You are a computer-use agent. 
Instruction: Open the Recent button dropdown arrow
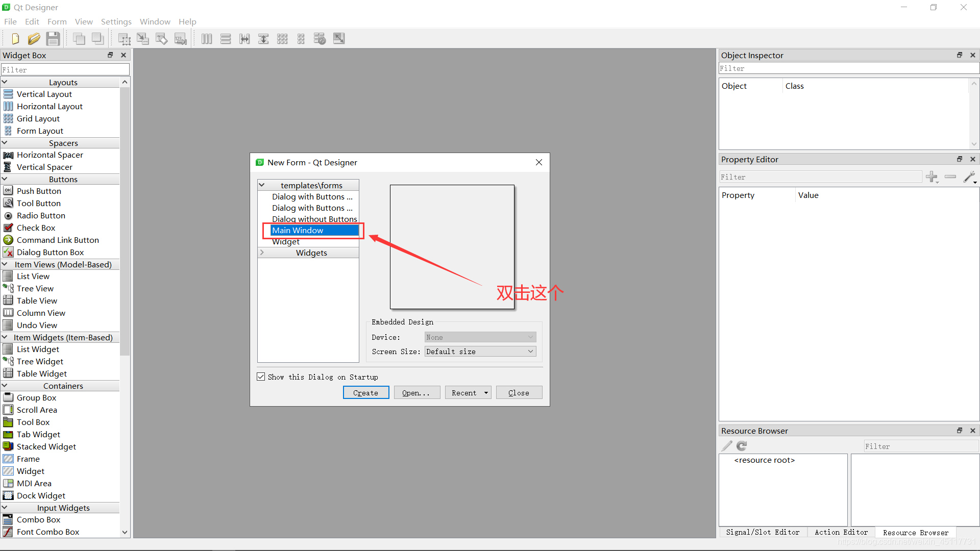coord(486,393)
